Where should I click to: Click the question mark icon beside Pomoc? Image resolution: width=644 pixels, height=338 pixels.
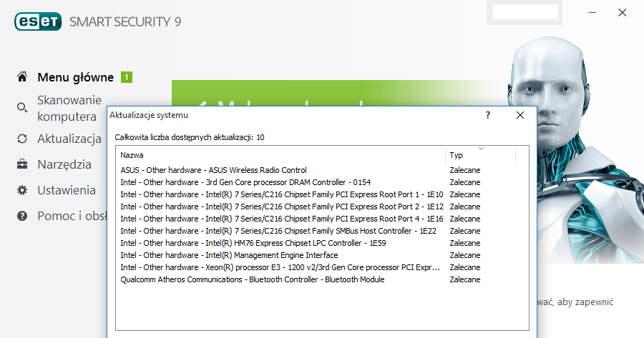tap(22, 216)
